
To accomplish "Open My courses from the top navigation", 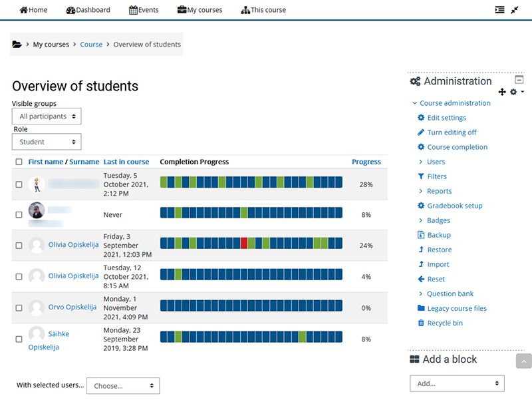I will (199, 10).
